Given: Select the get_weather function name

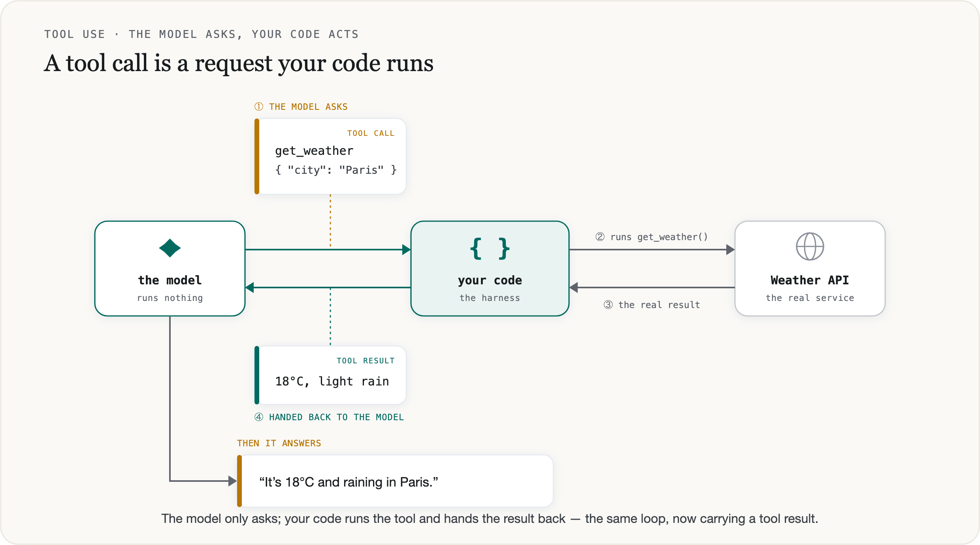Looking at the screenshot, I should click(x=314, y=151).
